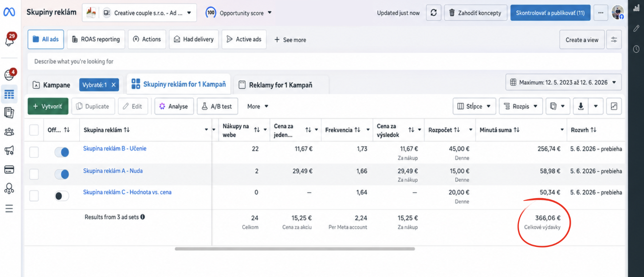Open the Kampane tab
Image resolution: width=644 pixels, height=277 pixels.
pos(51,85)
